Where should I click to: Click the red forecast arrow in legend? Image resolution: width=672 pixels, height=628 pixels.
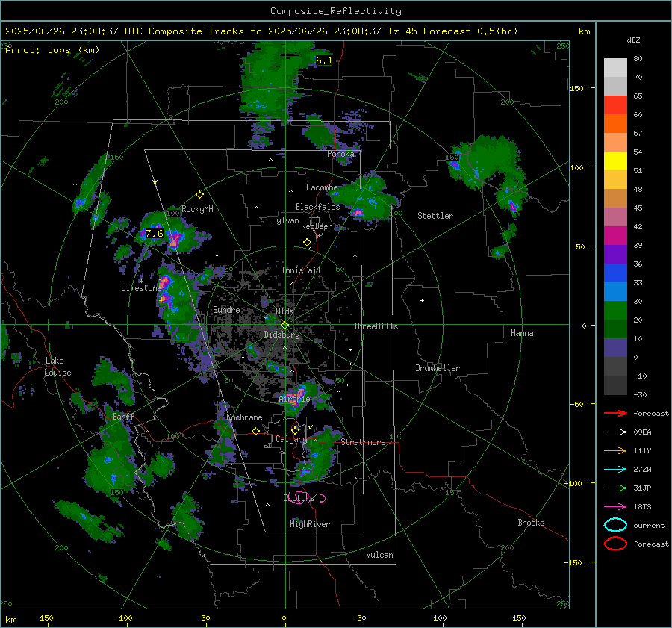(x=615, y=414)
